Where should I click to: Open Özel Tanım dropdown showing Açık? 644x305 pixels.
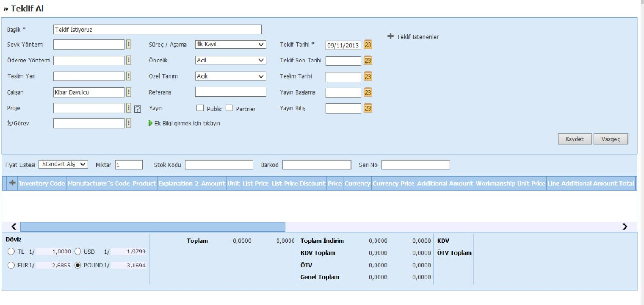(x=231, y=76)
